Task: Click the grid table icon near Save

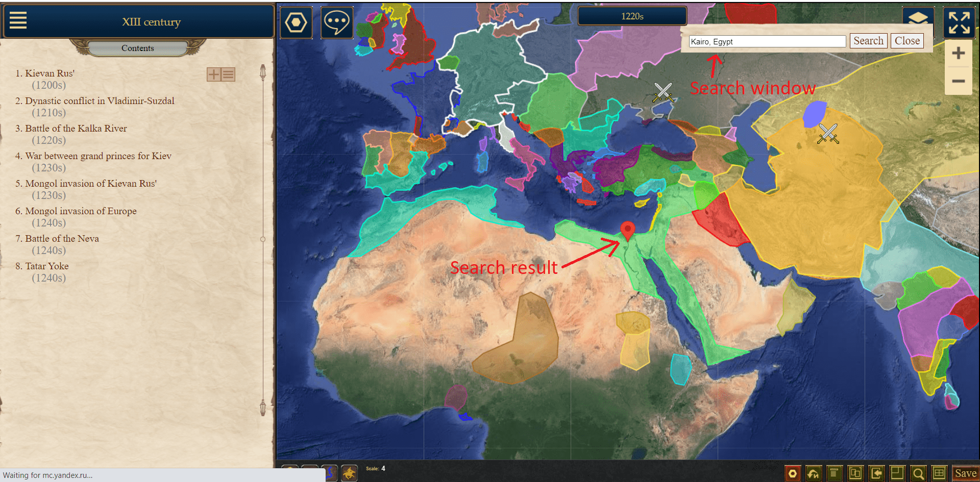Action: (x=939, y=473)
